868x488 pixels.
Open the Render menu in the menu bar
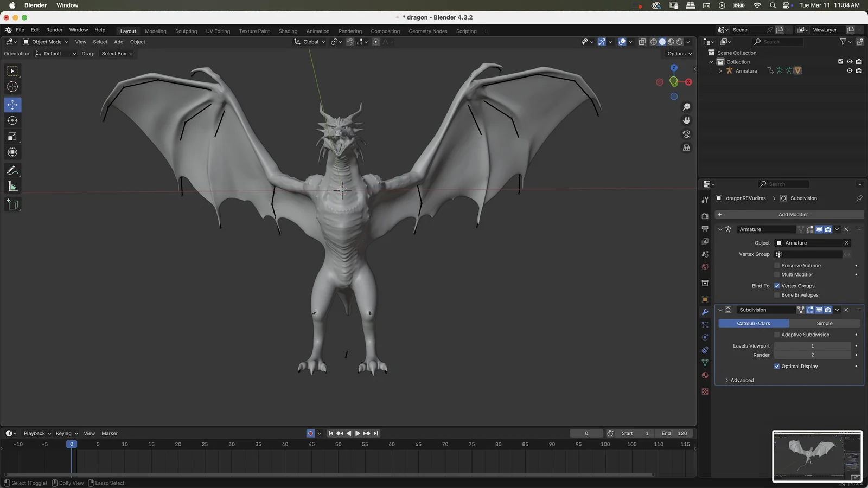click(54, 30)
